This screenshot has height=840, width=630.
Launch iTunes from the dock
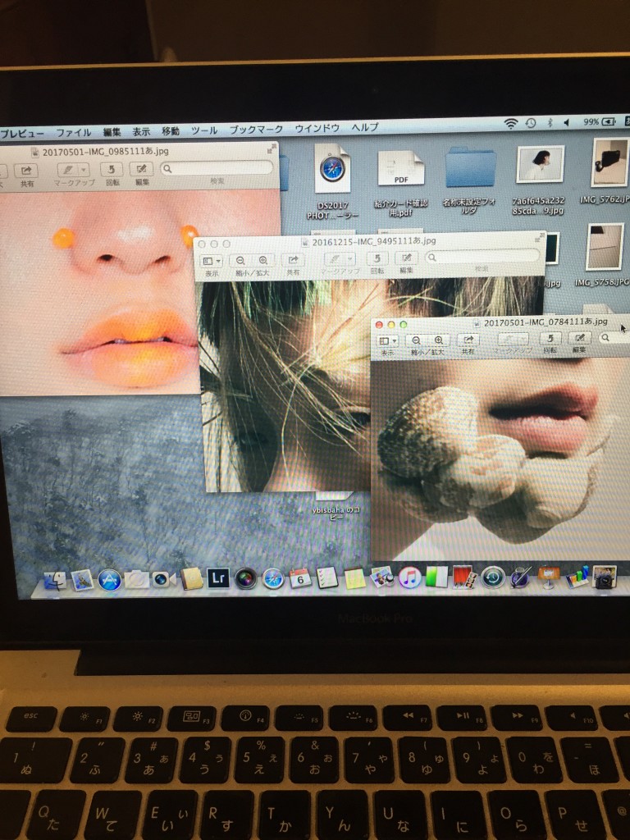point(409,577)
